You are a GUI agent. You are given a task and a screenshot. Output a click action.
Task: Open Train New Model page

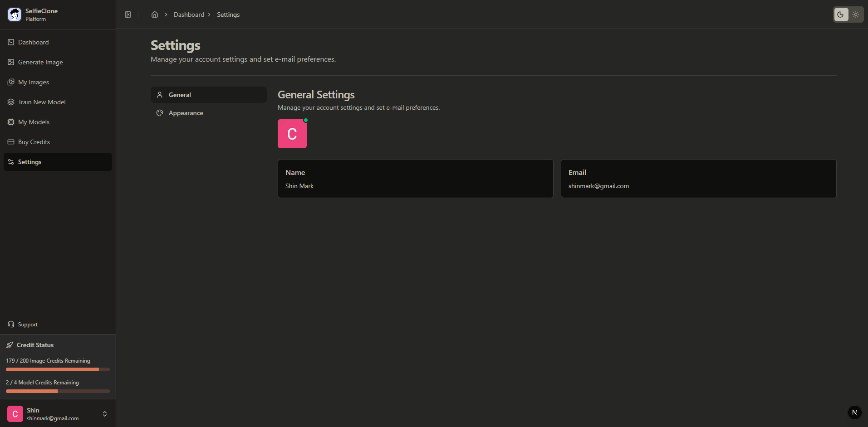pyautogui.click(x=58, y=102)
